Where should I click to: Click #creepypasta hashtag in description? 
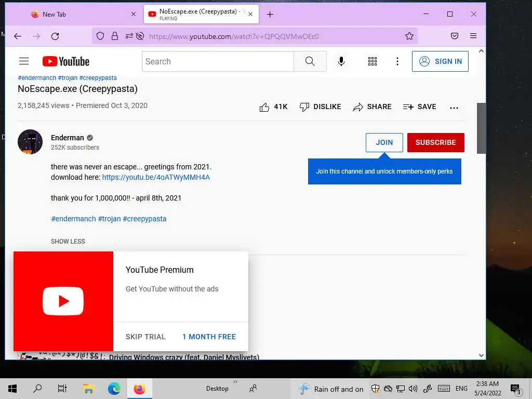pyautogui.click(x=144, y=219)
